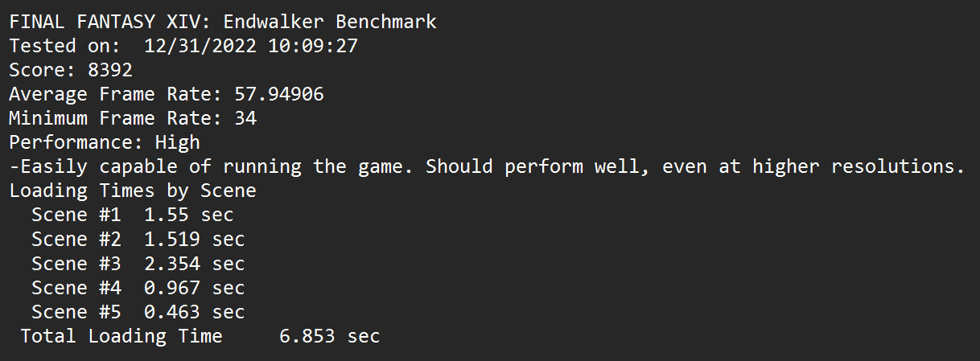
Task: Click the Scene #2 time 1.519 sec
Action: 195,240
